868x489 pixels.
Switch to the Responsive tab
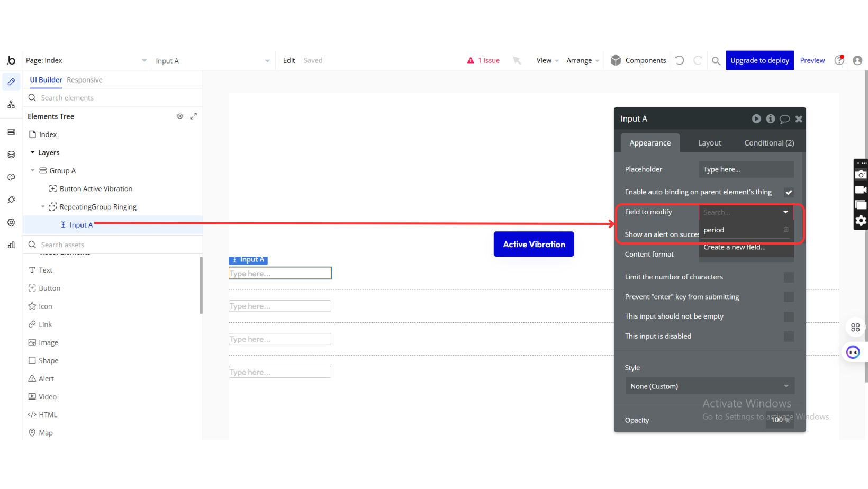(x=85, y=80)
